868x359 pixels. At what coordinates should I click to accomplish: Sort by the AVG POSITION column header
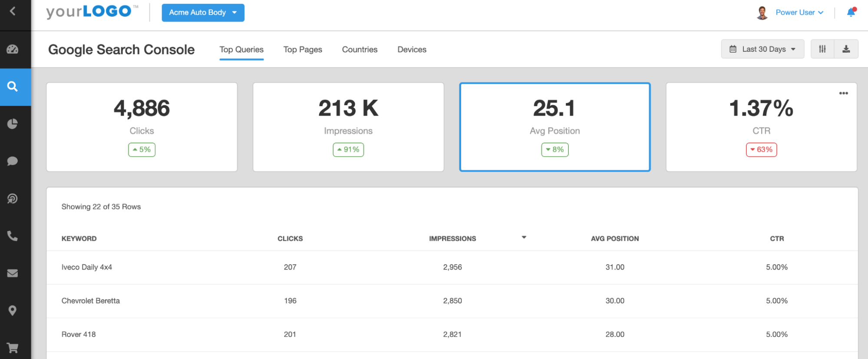click(615, 239)
